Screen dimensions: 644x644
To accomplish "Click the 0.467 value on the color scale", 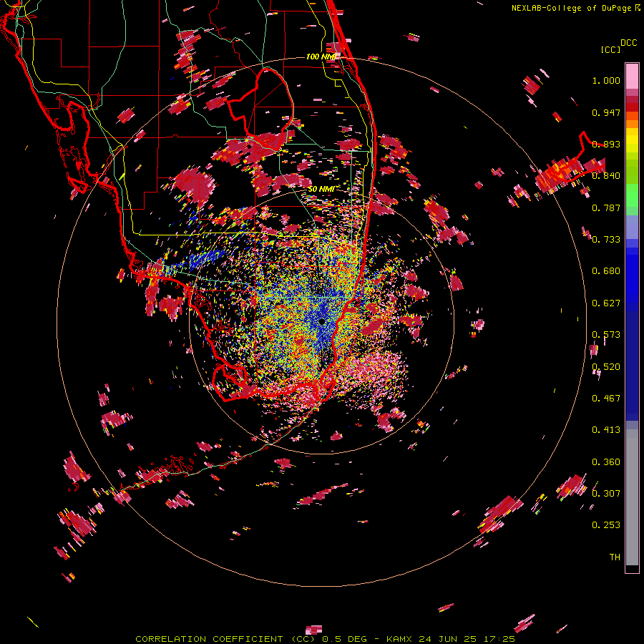I will pyautogui.click(x=606, y=398).
